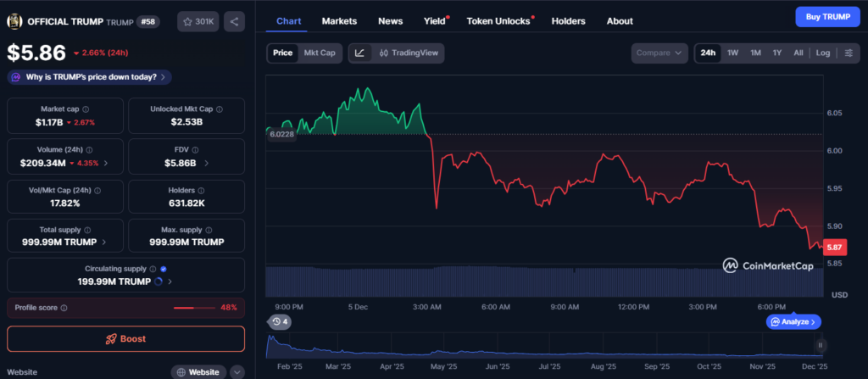The width and height of the screenshot is (868, 379).
Task: Open the Compare dropdown
Action: point(659,53)
